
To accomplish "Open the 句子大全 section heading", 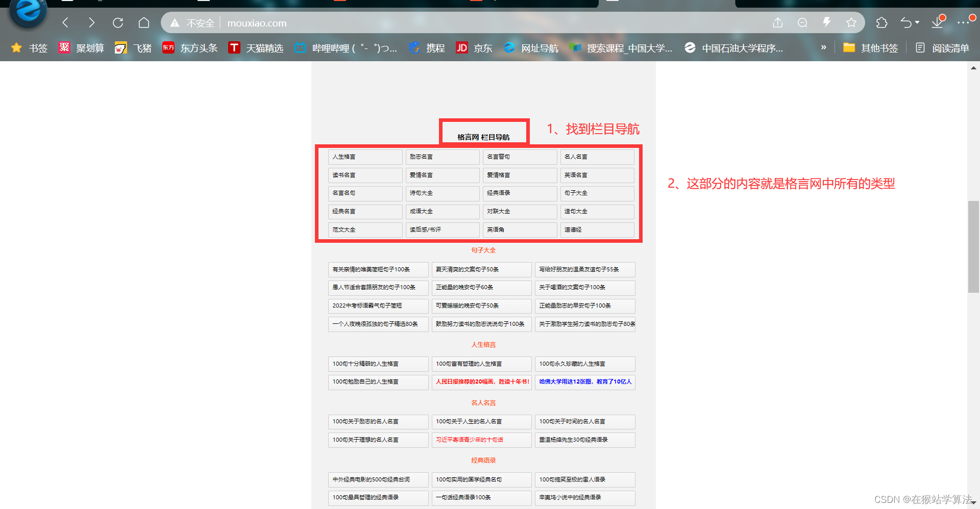I will pos(483,250).
